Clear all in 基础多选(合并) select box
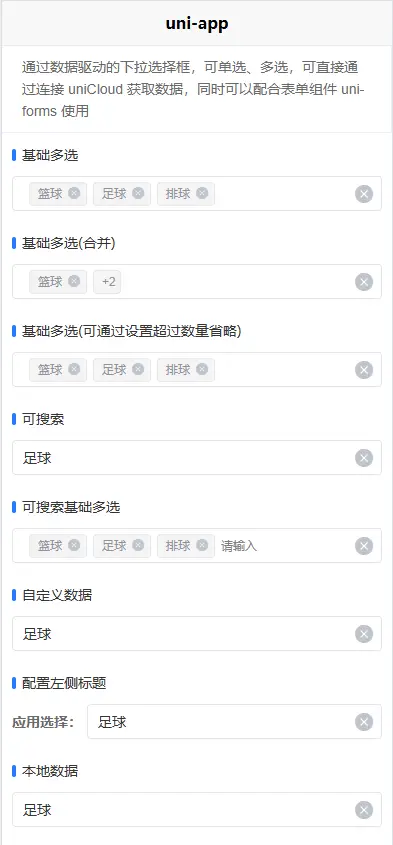 click(364, 282)
